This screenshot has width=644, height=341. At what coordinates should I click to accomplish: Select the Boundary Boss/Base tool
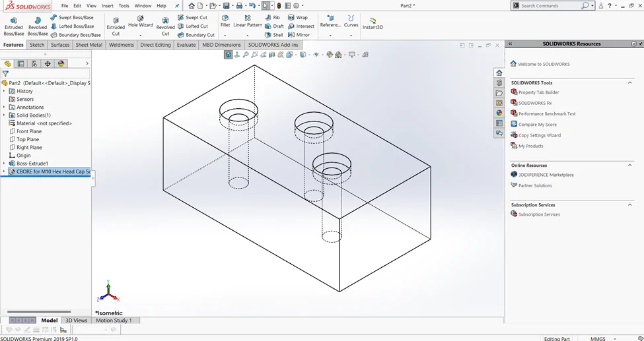click(x=75, y=35)
